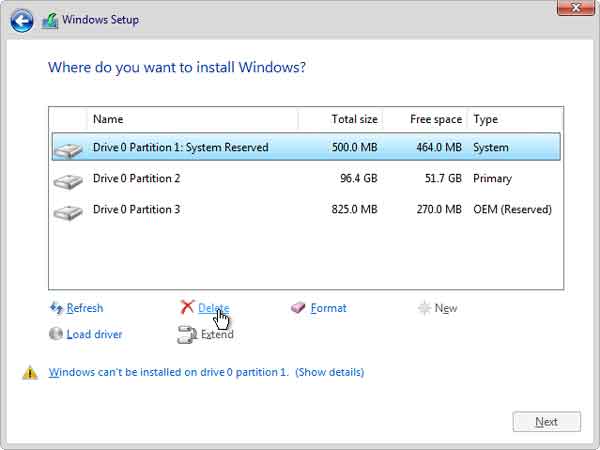Click the 500.0 MB total size value
Viewport: 600px width, 450px height.
[x=354, y=147]
